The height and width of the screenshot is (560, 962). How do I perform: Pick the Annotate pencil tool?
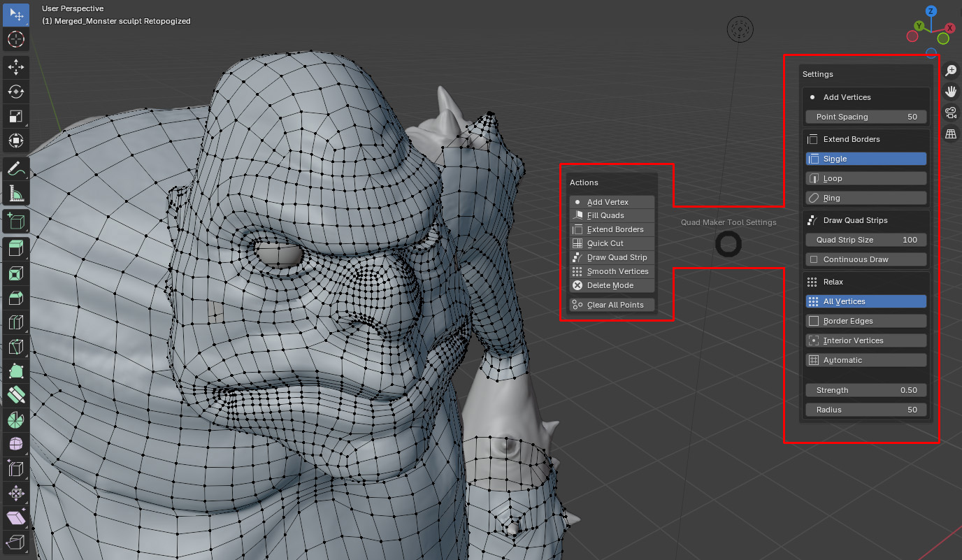point(16,168)
